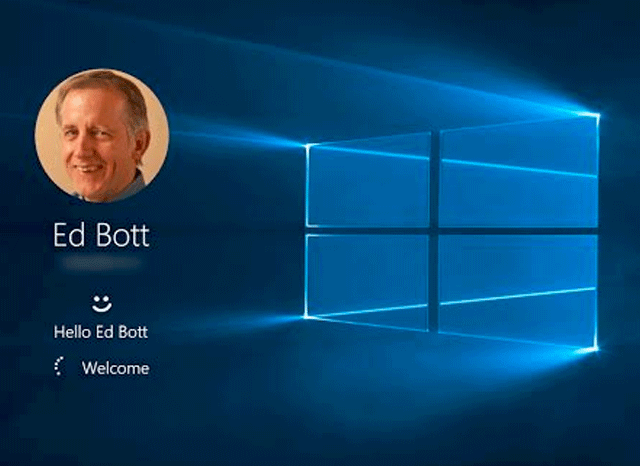Click the loading spinner next to Welcome
The height and width of the screenshot is (466, 640).
pyautogui.click(x=60, y=367)
